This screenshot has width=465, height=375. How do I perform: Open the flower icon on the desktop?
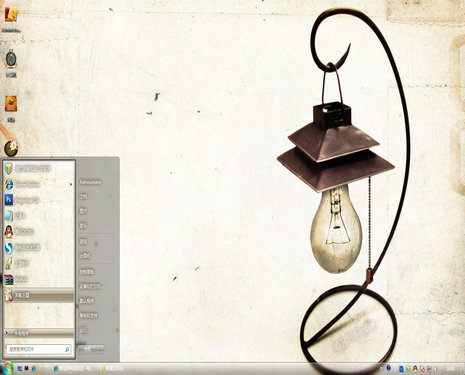[x=11, y=148]
